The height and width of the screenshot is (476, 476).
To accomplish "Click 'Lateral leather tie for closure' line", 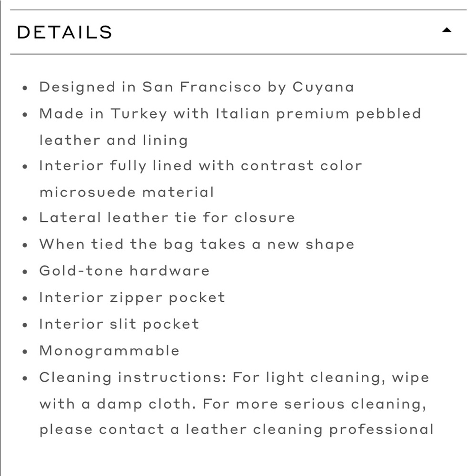I will (x=167, y=218).
